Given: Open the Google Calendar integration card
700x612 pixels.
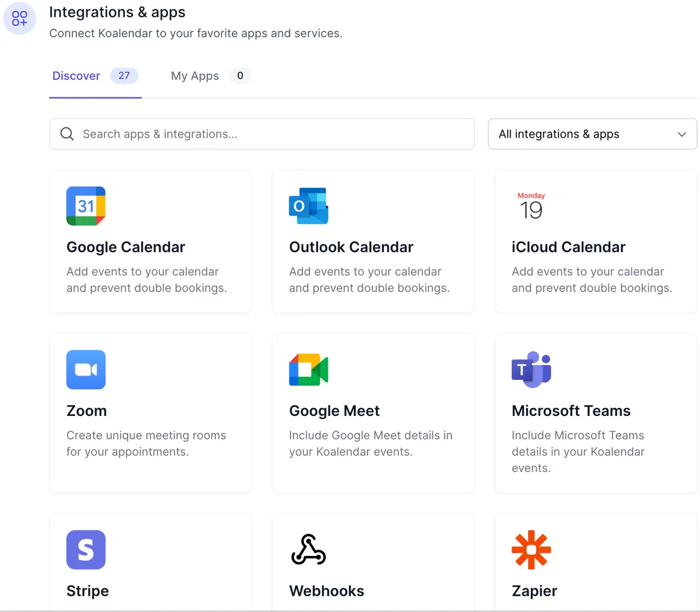Looking at the screenshot, I should [x=150, y=241].
